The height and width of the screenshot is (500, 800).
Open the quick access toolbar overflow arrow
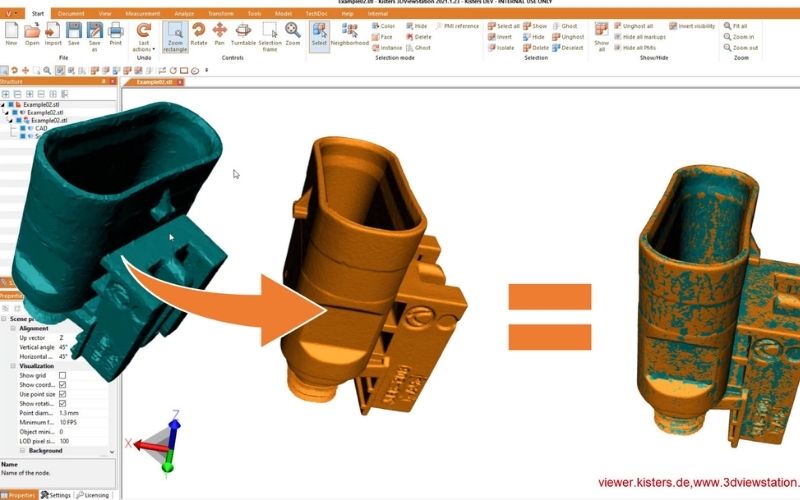click(x=207, y=70)
